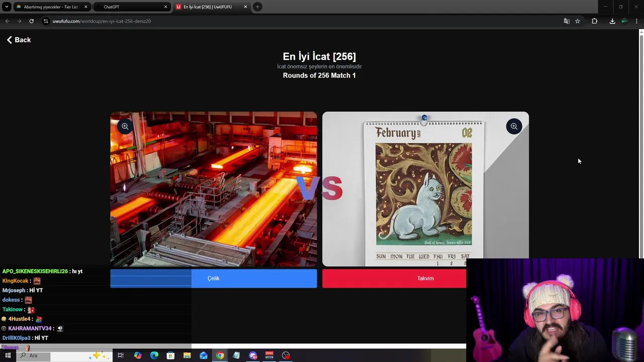Open Task View on the taskbar
Image resolution: width=644 pixels, height=362 pixels.
121,355
